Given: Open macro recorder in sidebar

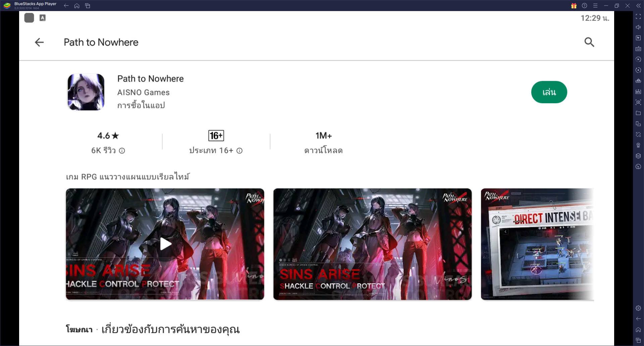Looking at the screenshot, I should pyautogui.click(x=638, y=59).
